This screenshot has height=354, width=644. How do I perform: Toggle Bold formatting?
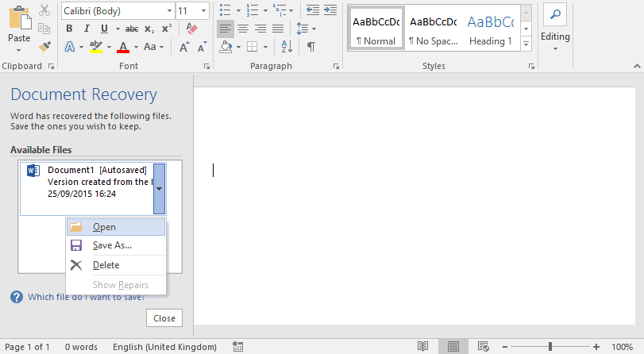click(69, 29)
